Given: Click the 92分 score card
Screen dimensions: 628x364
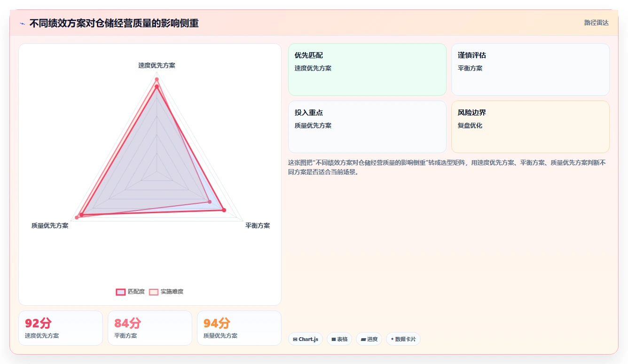Looking at the screenshot, I should coord(61,328).
